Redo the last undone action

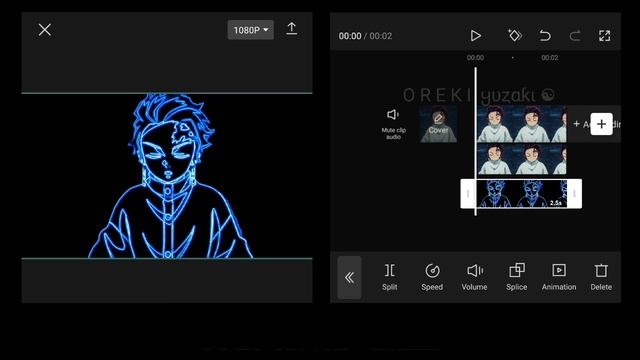575,36
